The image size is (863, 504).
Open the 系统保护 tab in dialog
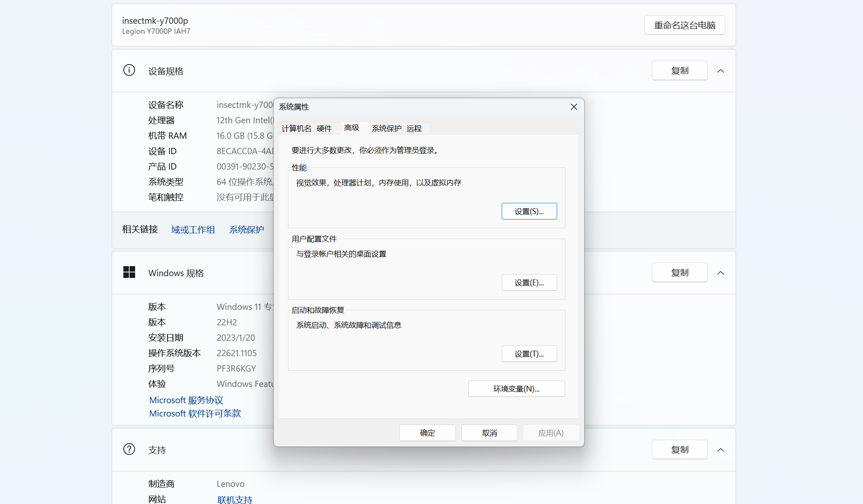click(386, 128)
